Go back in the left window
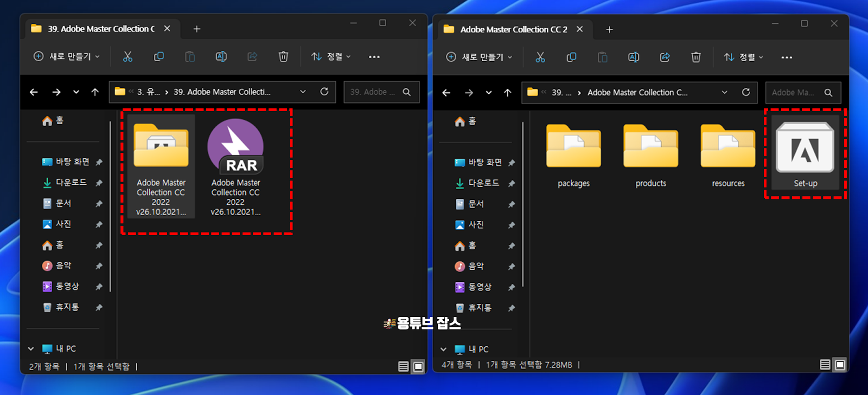 (x=34, y=92)
